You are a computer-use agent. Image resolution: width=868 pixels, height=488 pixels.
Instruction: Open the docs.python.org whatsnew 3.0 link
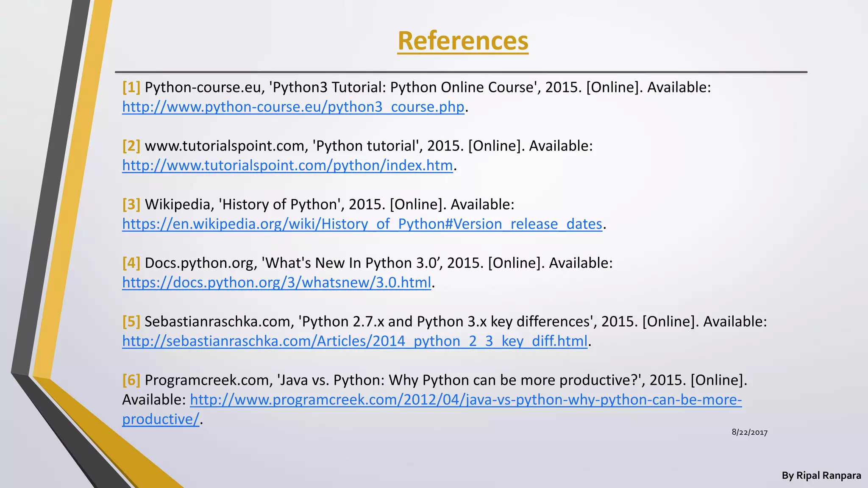[277, 282]
